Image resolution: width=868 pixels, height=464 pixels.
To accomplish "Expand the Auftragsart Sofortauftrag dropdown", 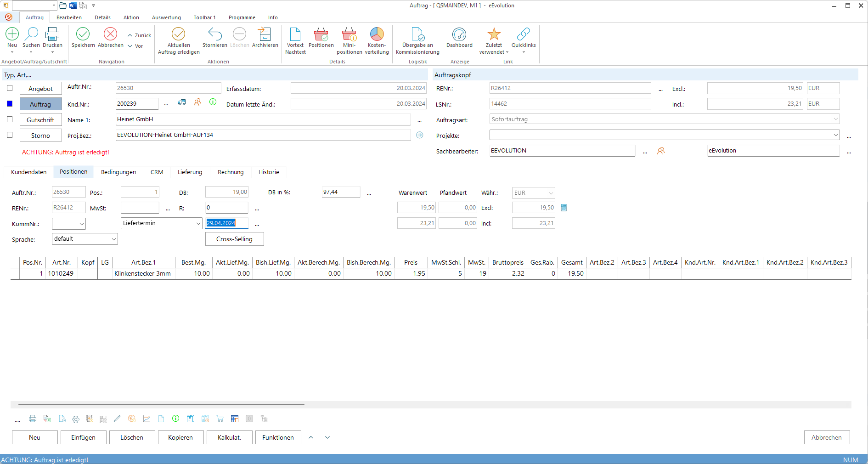I will [x=835, y=119].
